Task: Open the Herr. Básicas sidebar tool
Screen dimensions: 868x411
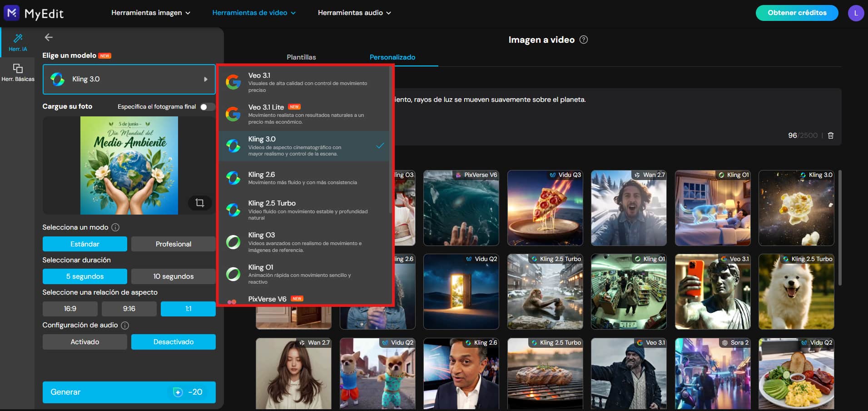Action: pos(18,73)
